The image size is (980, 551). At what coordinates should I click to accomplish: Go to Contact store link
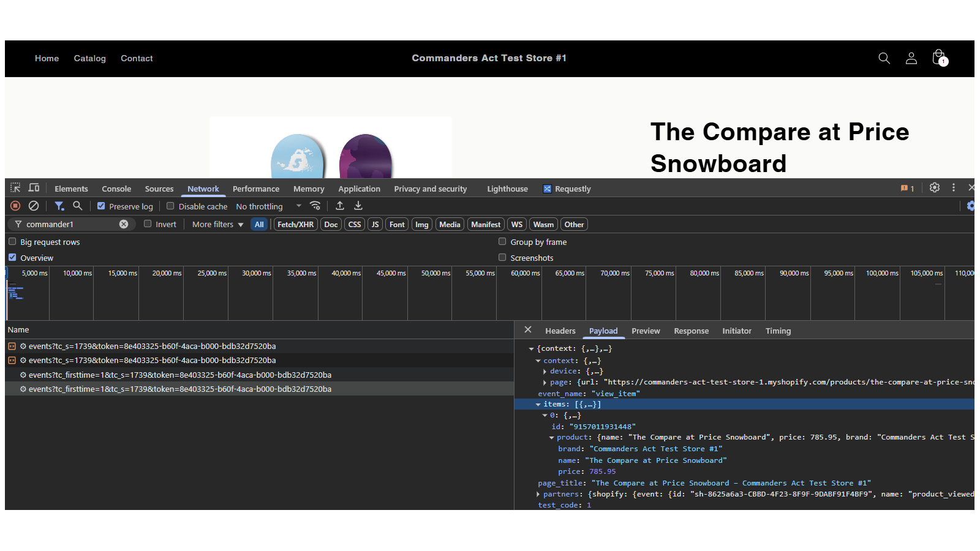coord(137,58)
